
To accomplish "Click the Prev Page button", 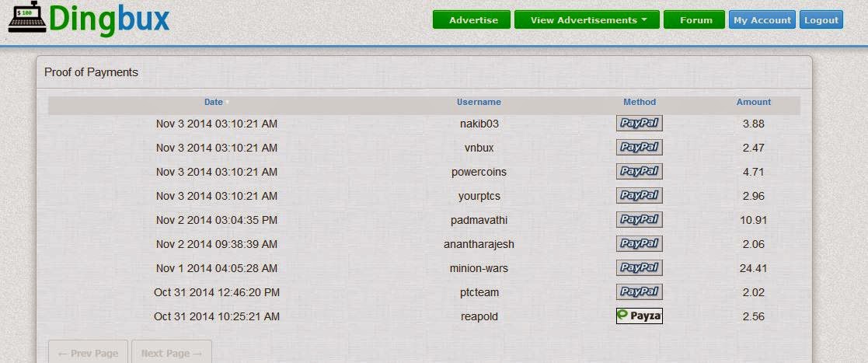I will click(88, 352).
